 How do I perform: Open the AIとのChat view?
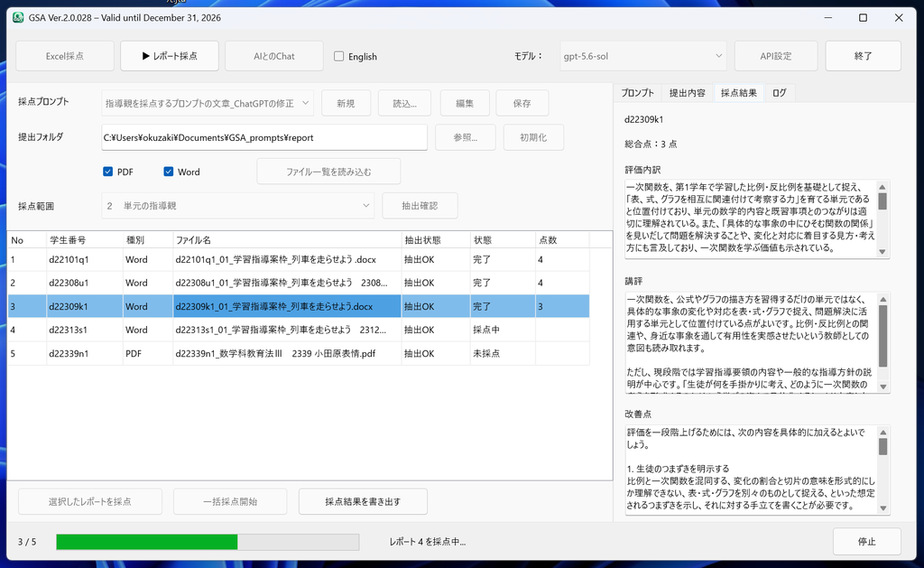pyautogui.click(x=274, y=56)
